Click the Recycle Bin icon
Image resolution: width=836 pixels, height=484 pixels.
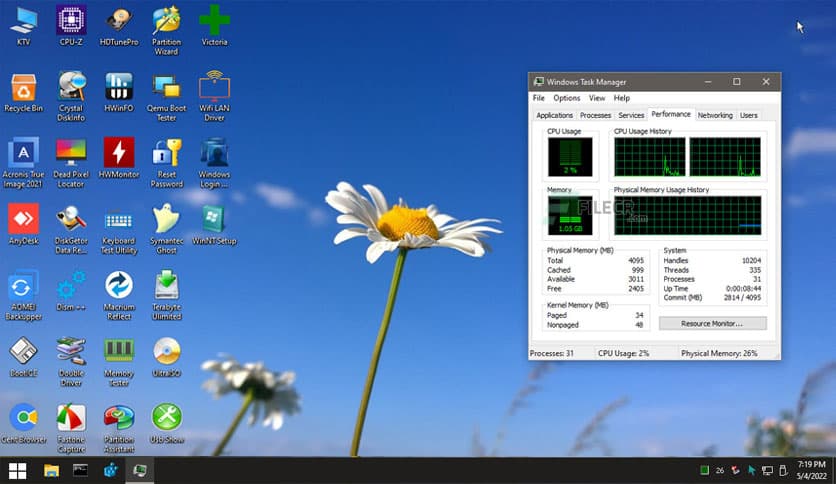[x=23, y=86]
